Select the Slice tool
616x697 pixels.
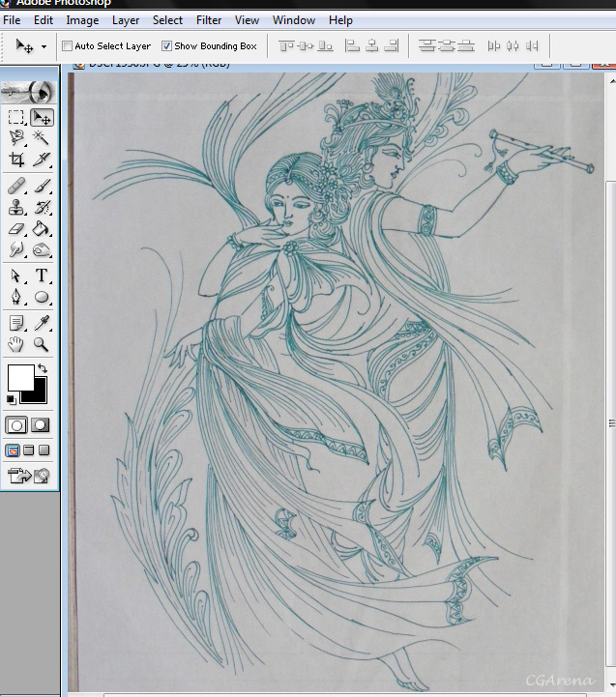(x=42, y=160)
